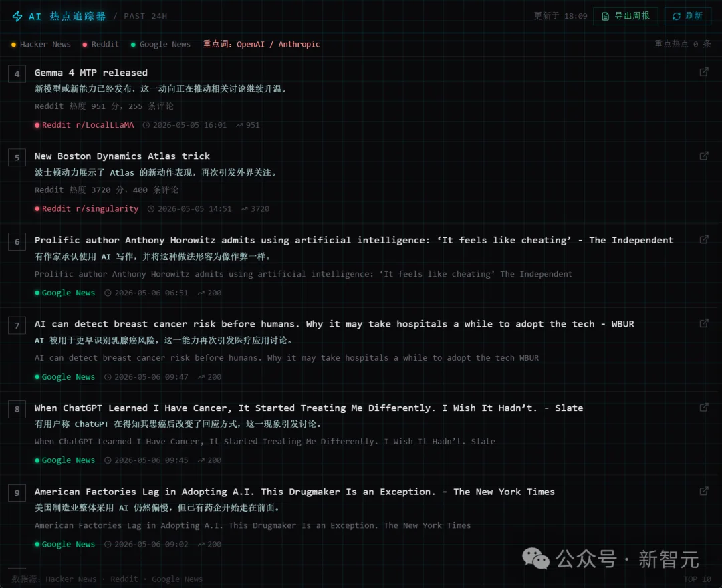The width and height of the screenshot is (722, 588).
Task: Click summary 有用户称 ChatGPT 在得知其患癌后
Action: (178, 424)
